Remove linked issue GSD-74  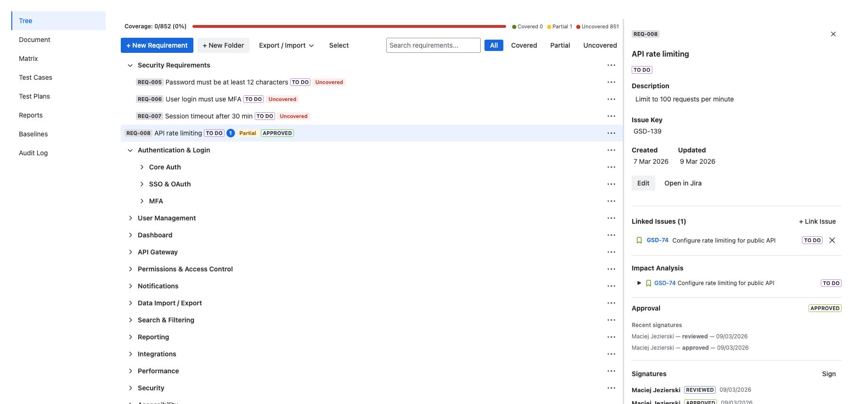pyautogui.click(x=832, y=240)
